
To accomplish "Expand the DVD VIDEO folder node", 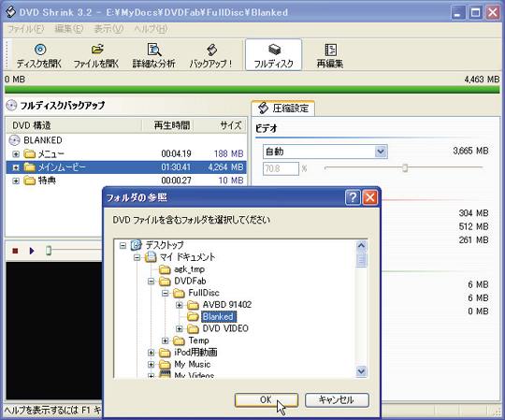I will pos(180,329).
